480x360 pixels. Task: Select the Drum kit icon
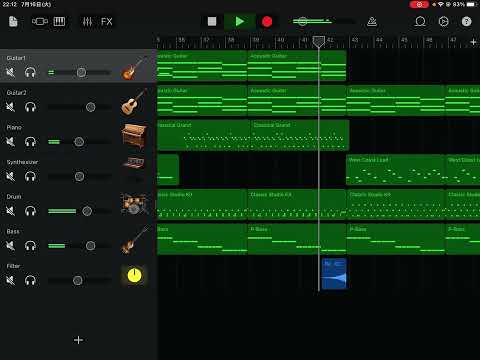134,204
